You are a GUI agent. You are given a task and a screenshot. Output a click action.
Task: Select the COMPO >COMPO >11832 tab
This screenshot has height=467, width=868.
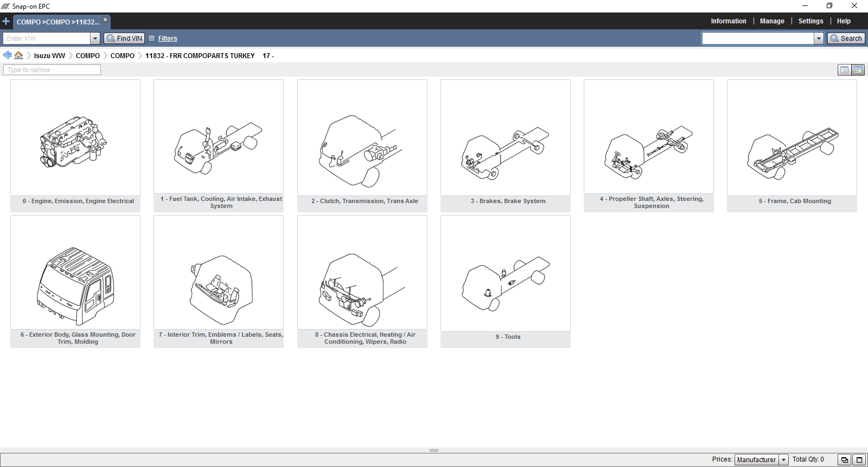(x=58, y=22)
